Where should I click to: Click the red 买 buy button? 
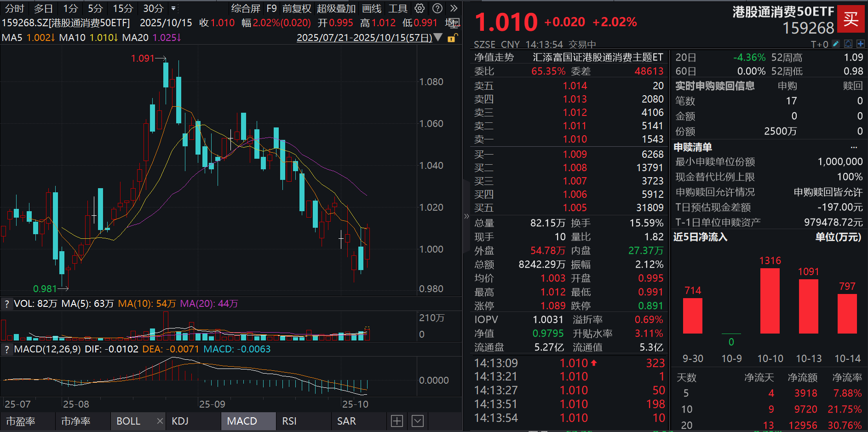[x=850, y=19]
